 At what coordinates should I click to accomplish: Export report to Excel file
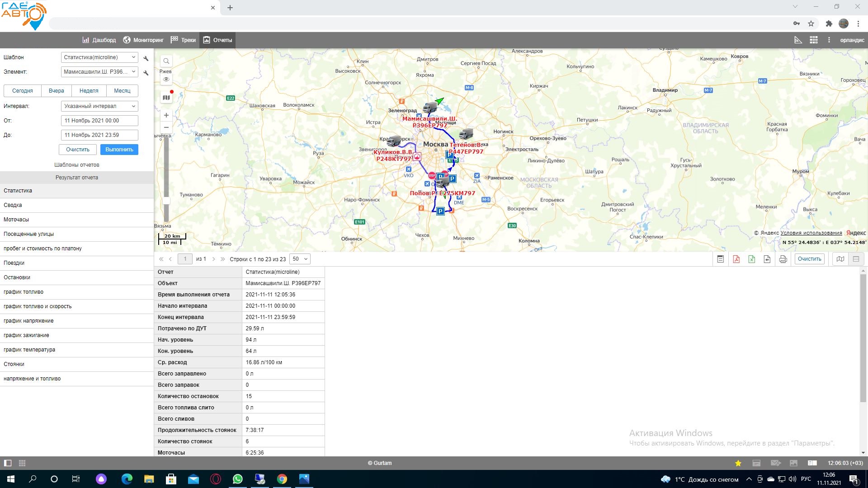coord(751,259)
